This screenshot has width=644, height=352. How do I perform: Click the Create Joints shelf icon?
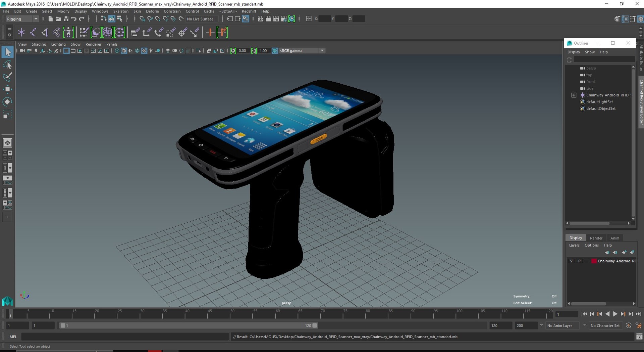[x=33, y=32]
